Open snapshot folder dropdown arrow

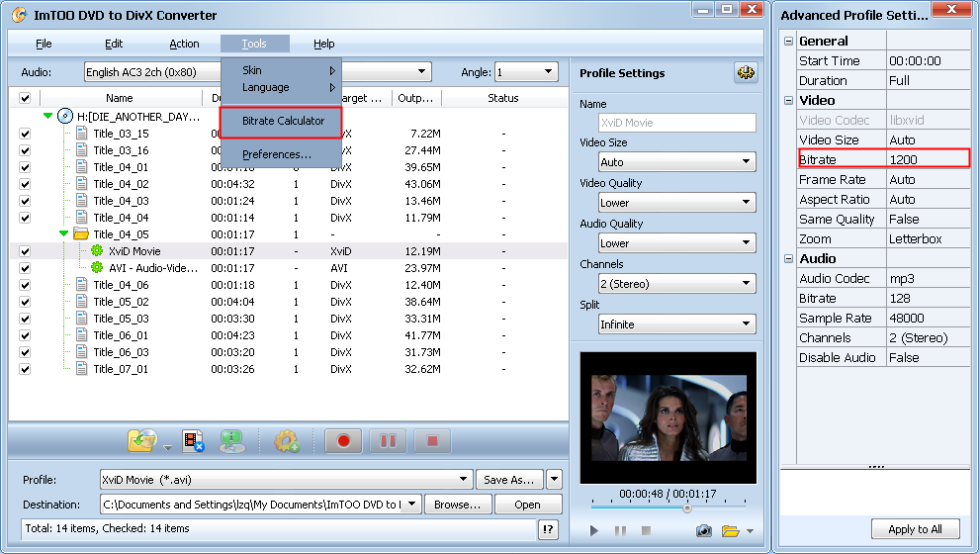pos(750,531)
